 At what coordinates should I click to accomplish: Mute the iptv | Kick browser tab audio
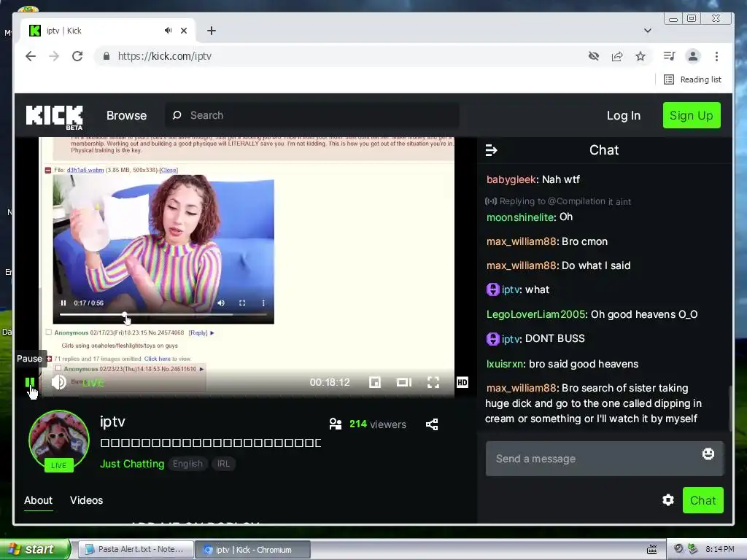click(x=168, y=31)
